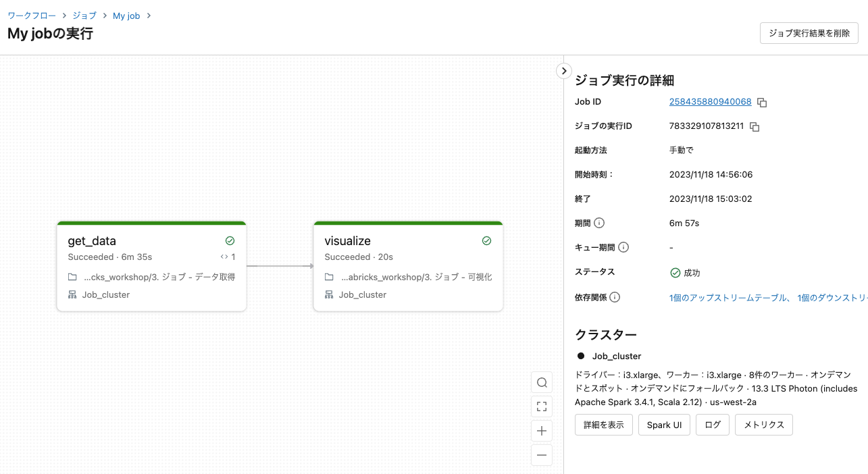868x474 pixels.
Task: Click the folder icon on the get_data task
Action: pyautogui.click(x=72, y=277)
